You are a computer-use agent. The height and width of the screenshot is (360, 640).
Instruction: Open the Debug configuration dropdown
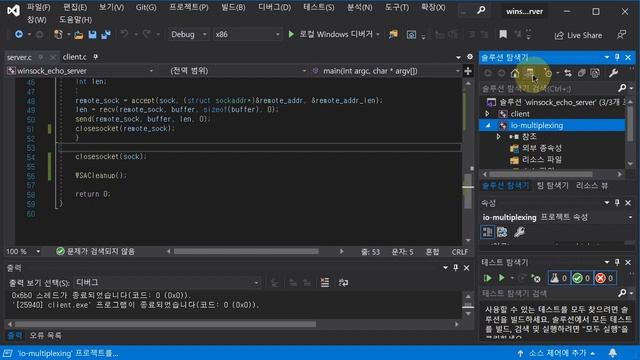pos(189,35)
